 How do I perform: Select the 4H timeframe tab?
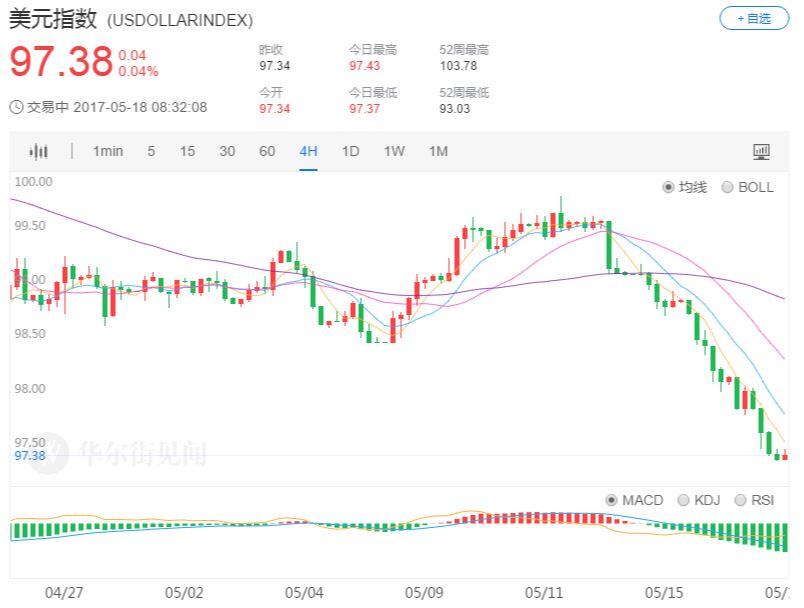click(x=308, y=151)
